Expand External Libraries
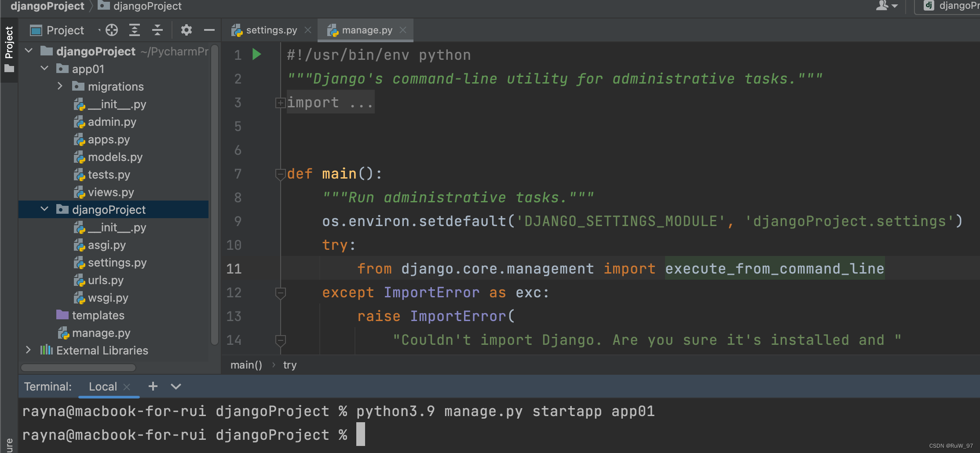 pyautogui.click(x=28, y=350)
